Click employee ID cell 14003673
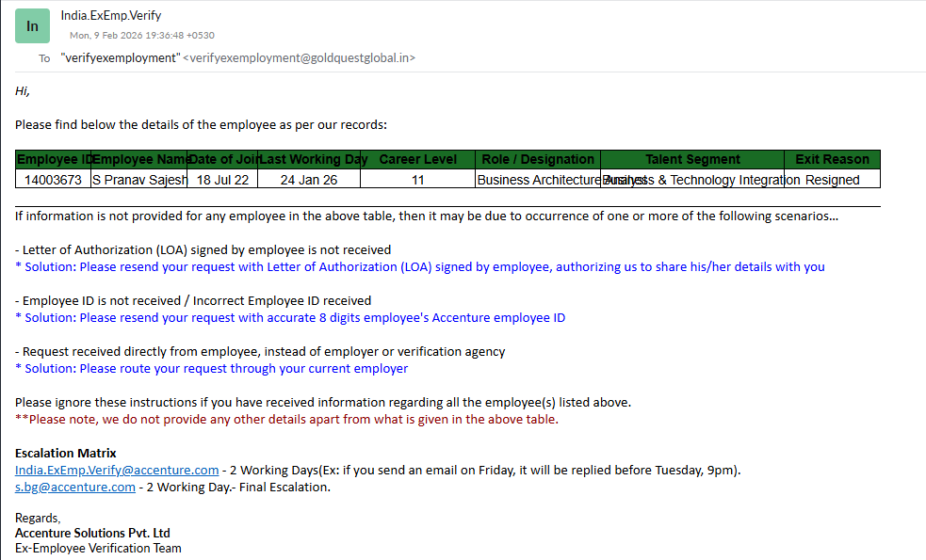Image resolution: width=926 pixels, height=560 pixels. point(53,180)
